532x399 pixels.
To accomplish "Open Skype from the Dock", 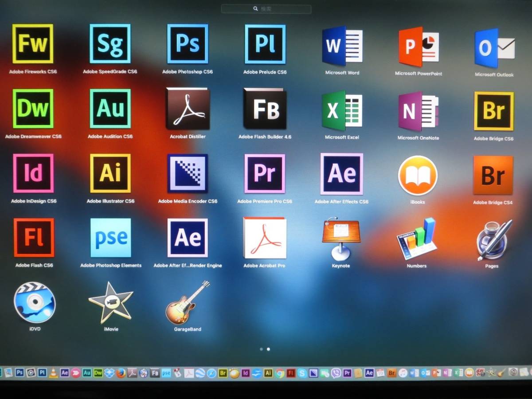I will [x=302, y=373].
